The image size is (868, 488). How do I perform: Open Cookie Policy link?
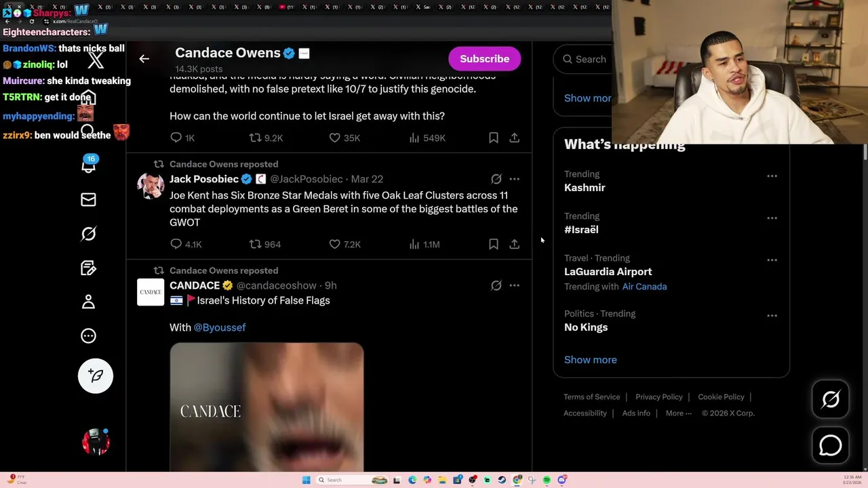tap(721, 397)
